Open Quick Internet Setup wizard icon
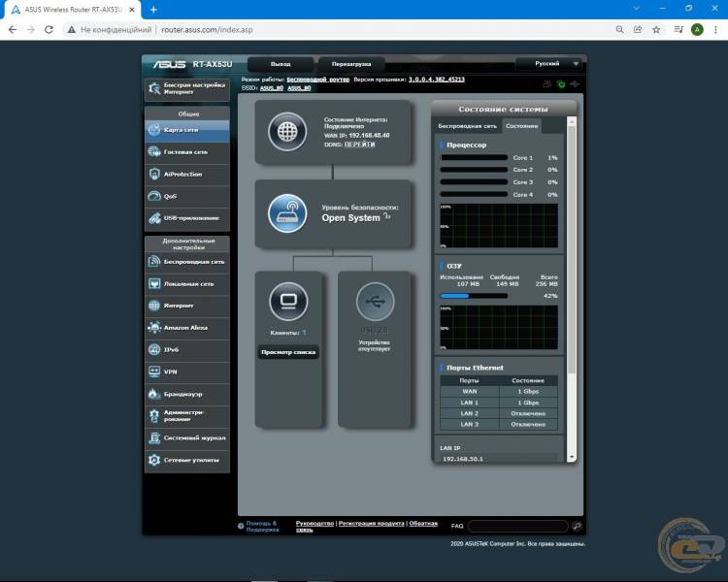The height and width of the screenshot is (582, 728). [154, 88]
